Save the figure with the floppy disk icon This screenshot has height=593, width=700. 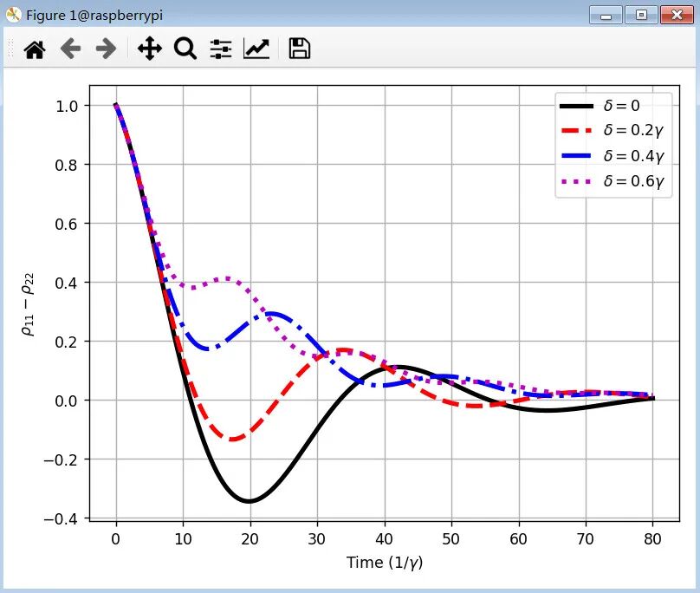(x=300, y=49)
